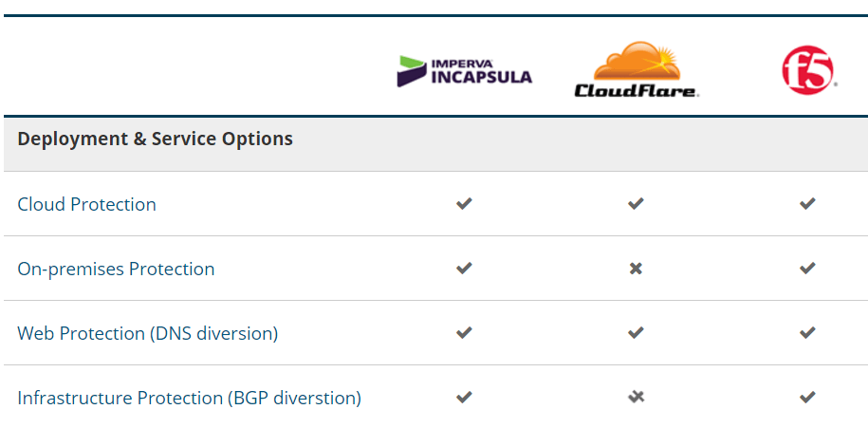Click Incapsula's Cloud Protection checkmark

point(464,203)
